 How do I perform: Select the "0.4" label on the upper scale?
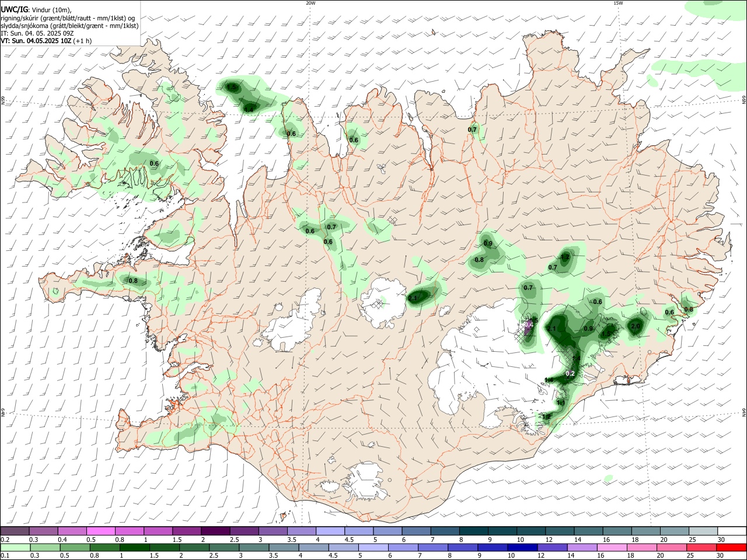pyautogui.click(x=62, y=540)
